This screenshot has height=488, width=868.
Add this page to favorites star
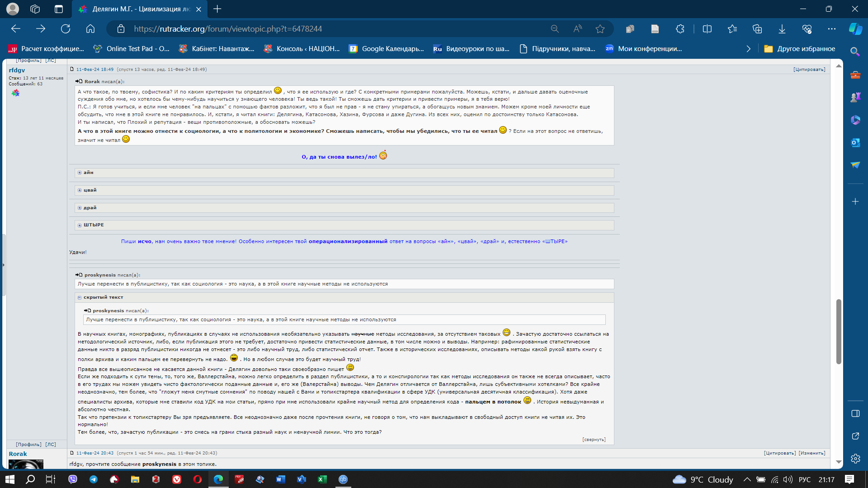tap(600, 29)
